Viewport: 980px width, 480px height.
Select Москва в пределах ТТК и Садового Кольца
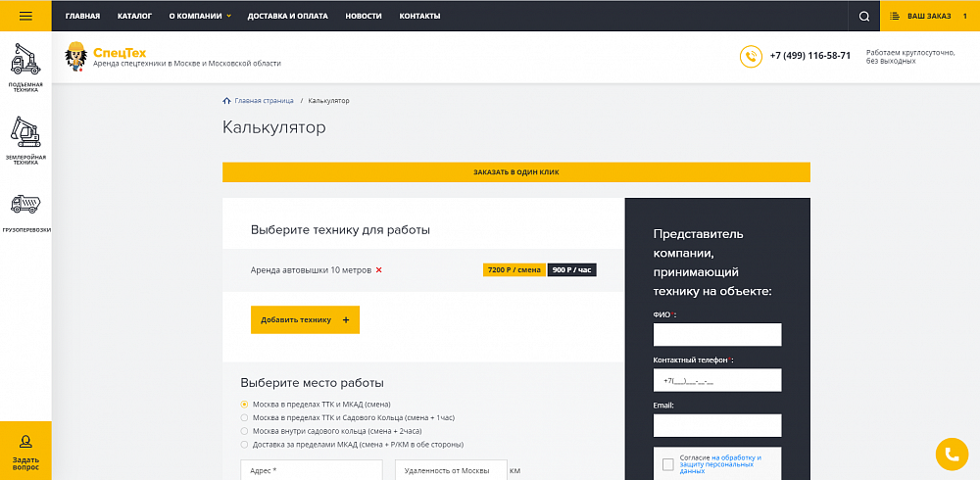[x=244, y=417]
